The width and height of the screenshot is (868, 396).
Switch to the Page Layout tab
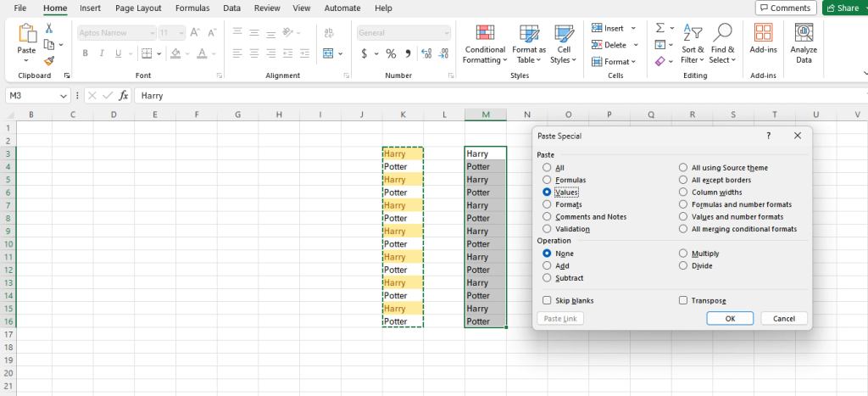pyautogui.click(x=137, y=8)
